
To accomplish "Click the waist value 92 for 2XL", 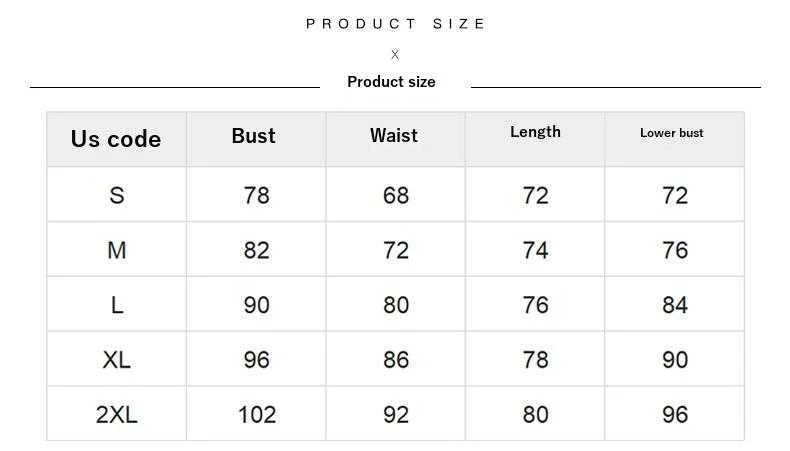I will (396, 414).
